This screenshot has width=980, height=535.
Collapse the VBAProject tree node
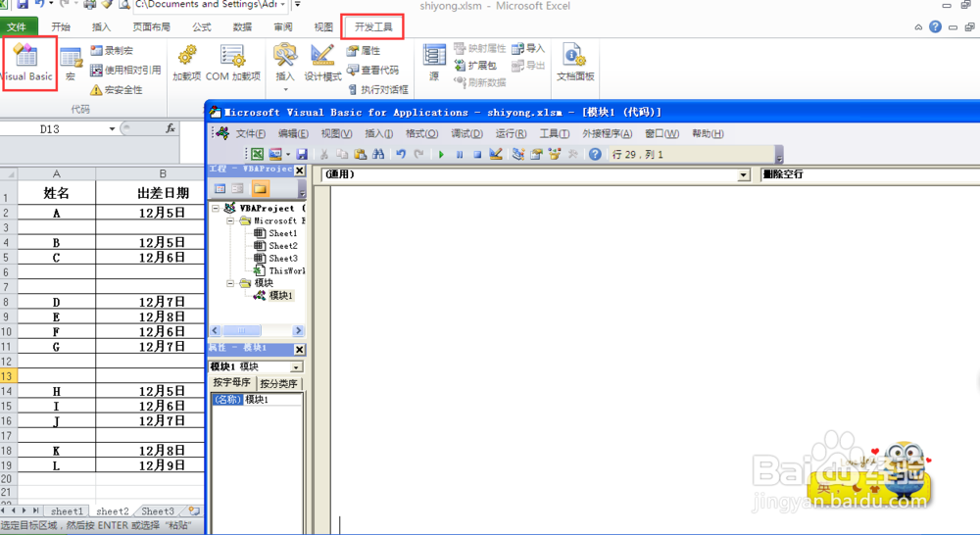(216, 208)
